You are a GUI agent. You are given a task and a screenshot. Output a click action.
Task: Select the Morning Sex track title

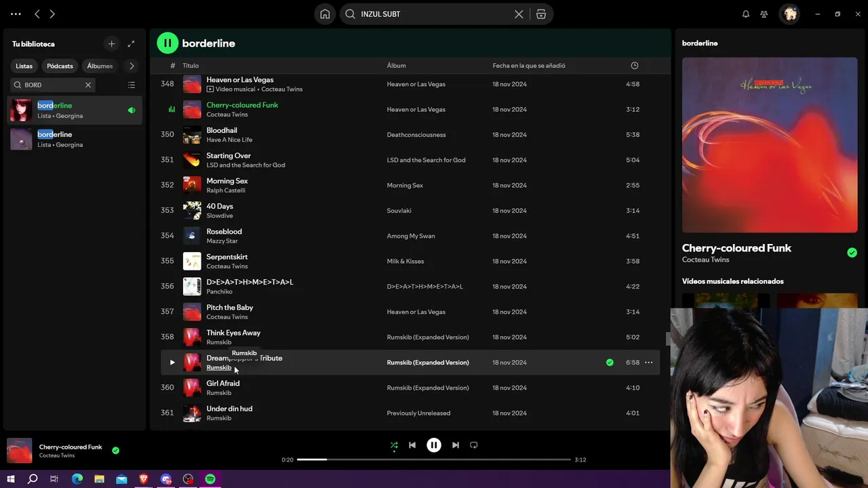[x=227, y=181]
